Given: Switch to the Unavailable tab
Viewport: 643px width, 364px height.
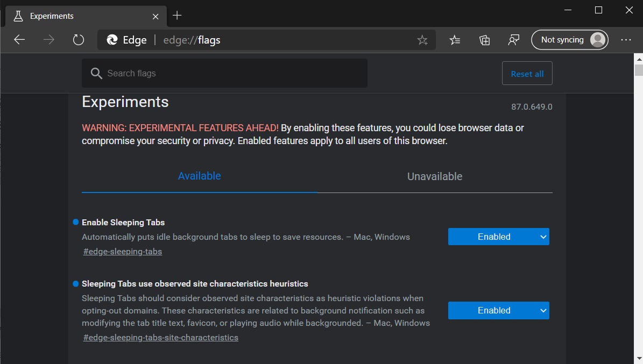Looking at the screenshot, I should point(435,176).
